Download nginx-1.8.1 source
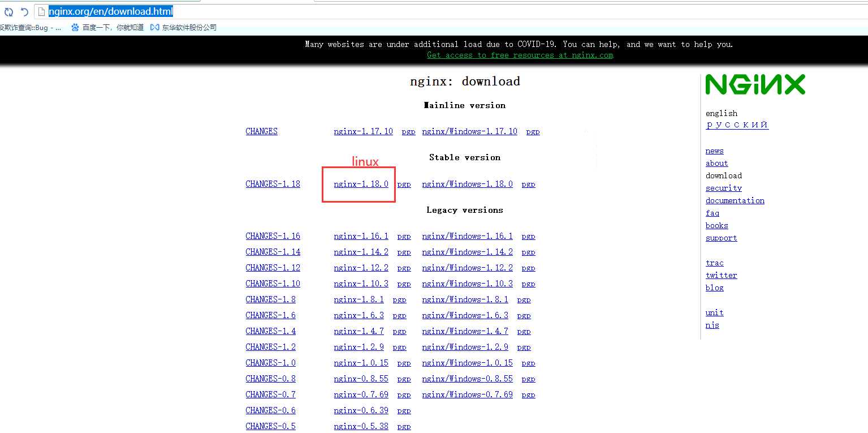Screen dimensions: 868x433 [359, 299]
